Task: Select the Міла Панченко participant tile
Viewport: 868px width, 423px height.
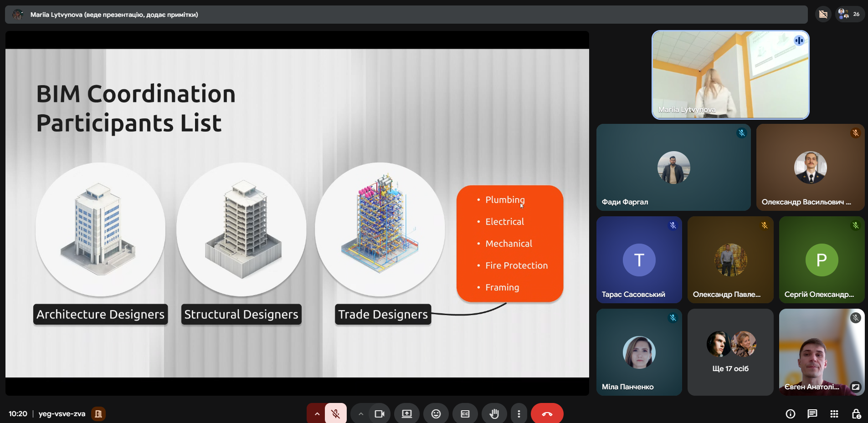Action: [x=639, y=352]
